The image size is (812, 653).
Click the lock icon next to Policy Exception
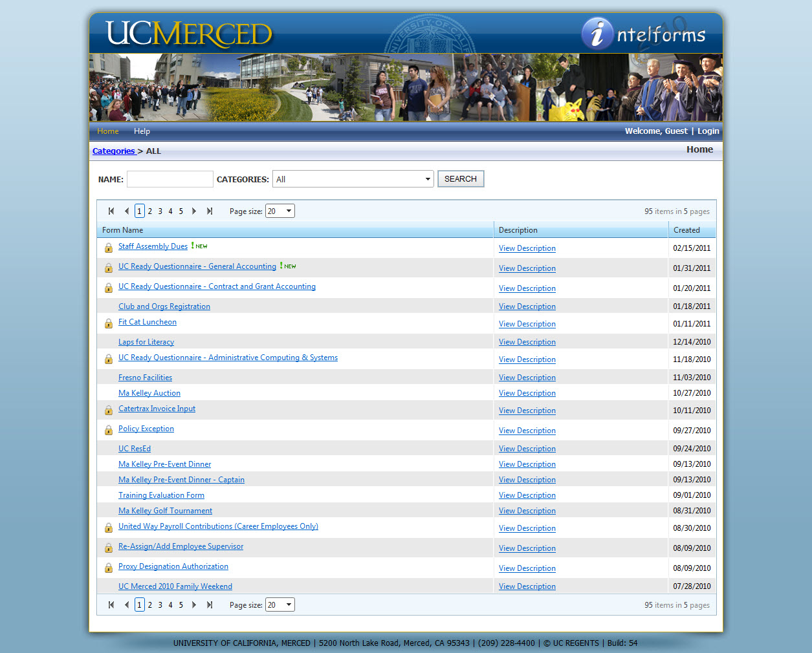[x=109, y=430]
